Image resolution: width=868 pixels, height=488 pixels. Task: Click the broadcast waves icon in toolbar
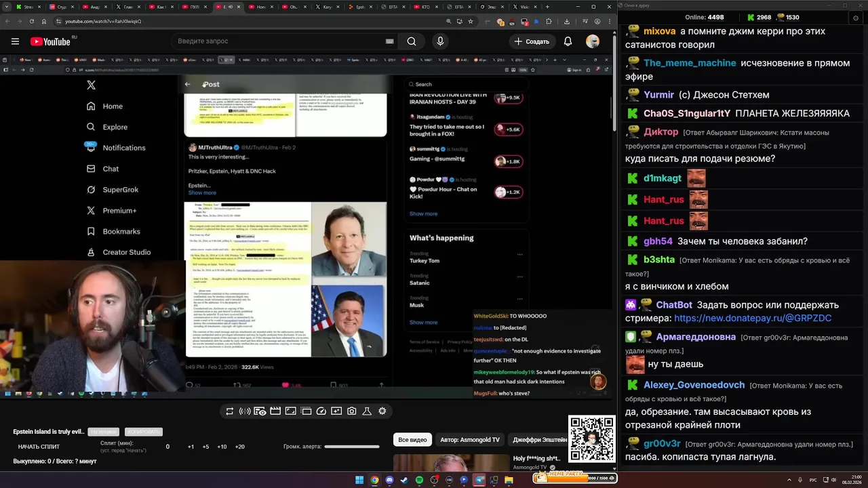click(245, 411)
